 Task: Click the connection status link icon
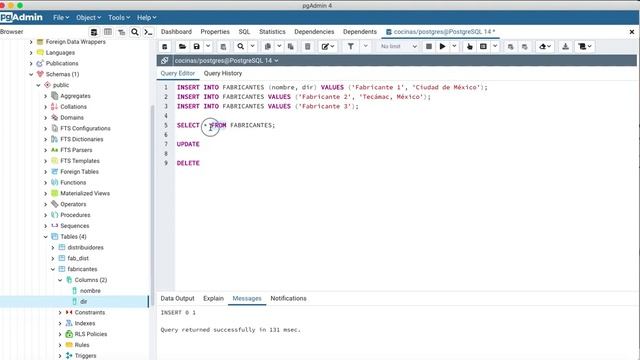click(x=164, y=60)
